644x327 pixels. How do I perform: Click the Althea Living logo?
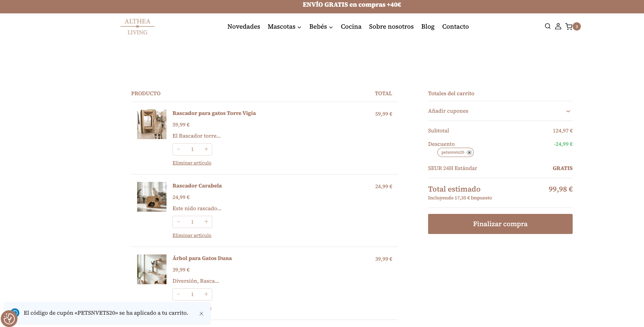[x=137, y=26]
